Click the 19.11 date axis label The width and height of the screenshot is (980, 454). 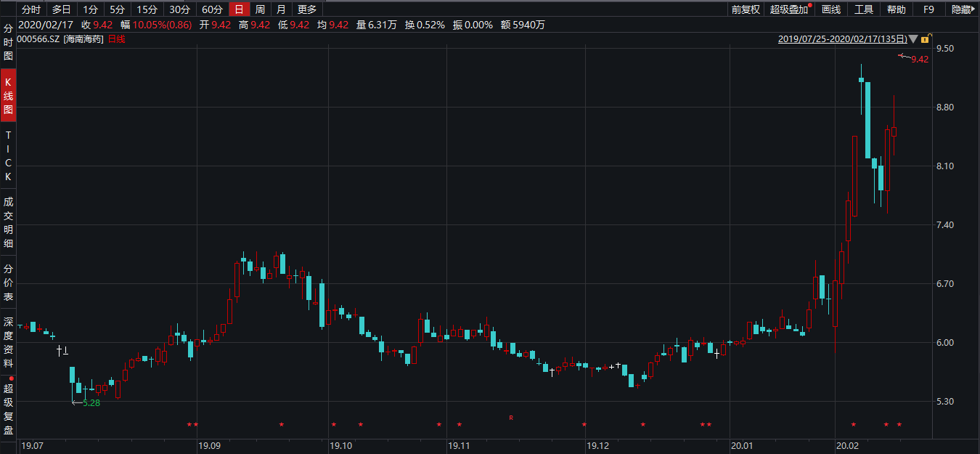pyautogui.click(x=459, y=445)
